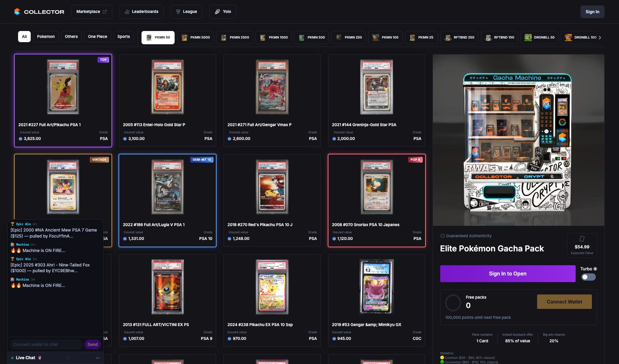The height and width of the screenshot is (364, 619).
Task: Click the Collector logo icon
Action: [17, 12]
